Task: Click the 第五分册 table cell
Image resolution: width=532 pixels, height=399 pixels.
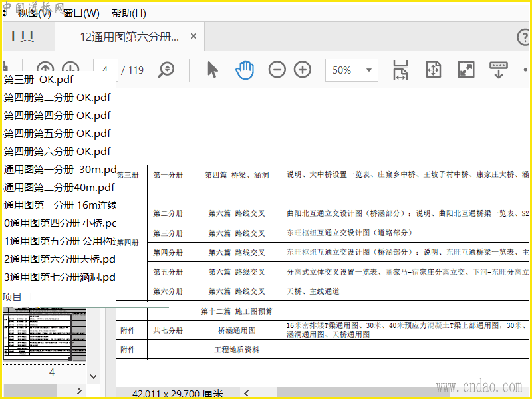Action: click(168, 272)
